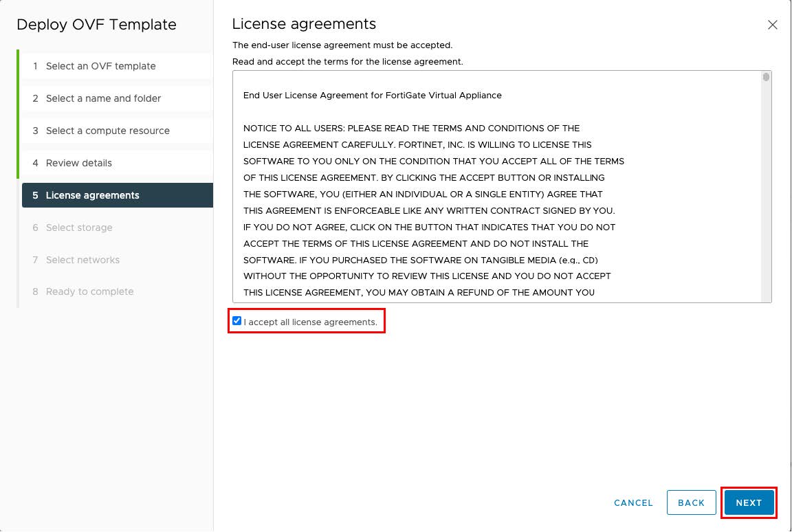Open step 1 Select an OVF template
Viewport: 792px width, 532px height.
(117, 66)
